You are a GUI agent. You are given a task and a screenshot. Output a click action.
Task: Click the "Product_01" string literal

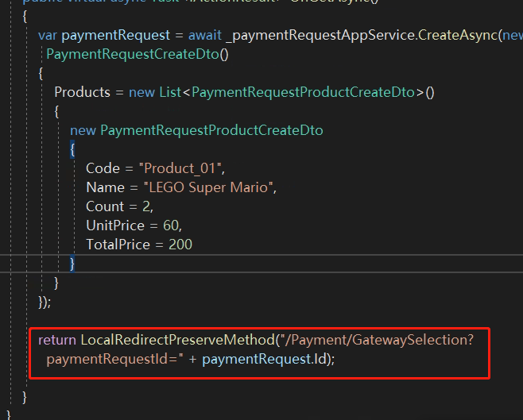(x=182, y=168)
